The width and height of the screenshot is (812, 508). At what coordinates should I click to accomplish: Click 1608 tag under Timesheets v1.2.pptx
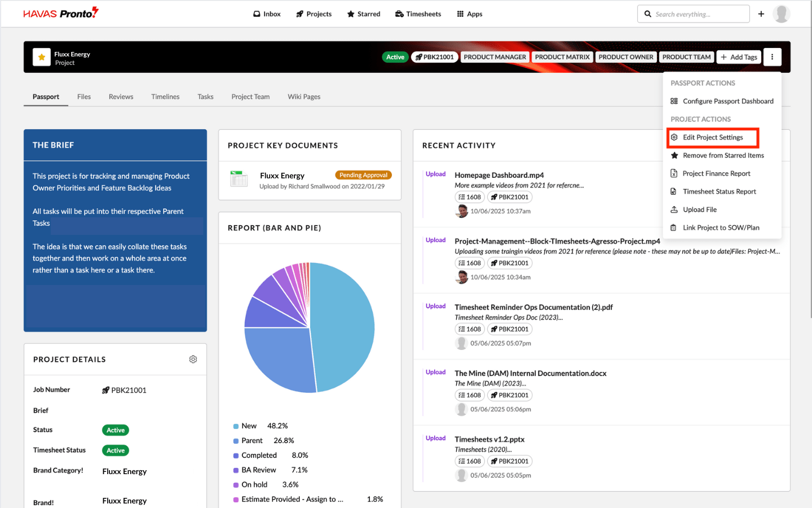coord(470,461)
